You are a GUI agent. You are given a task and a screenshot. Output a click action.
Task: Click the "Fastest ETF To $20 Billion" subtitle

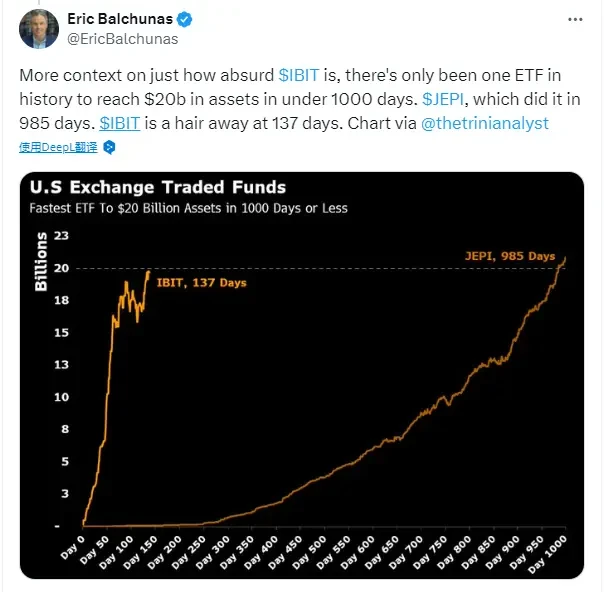coord(188,208)
